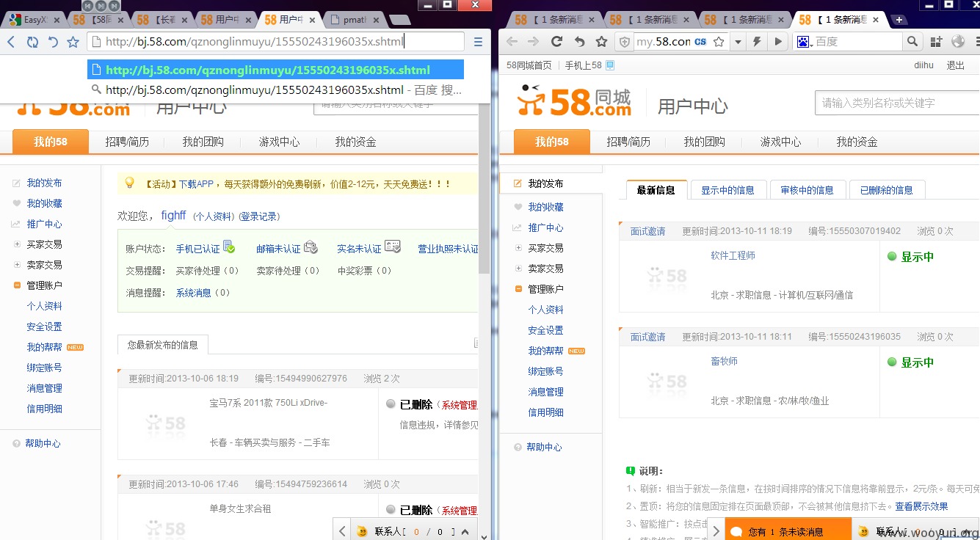
Task: Open the address bar dropdown arrow in right browser
Action: tap(738, 42)
